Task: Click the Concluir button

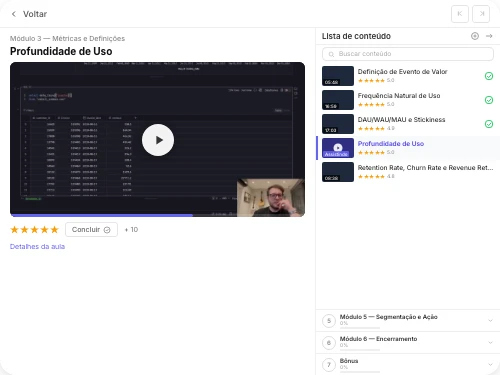Action: coord(91,230)
